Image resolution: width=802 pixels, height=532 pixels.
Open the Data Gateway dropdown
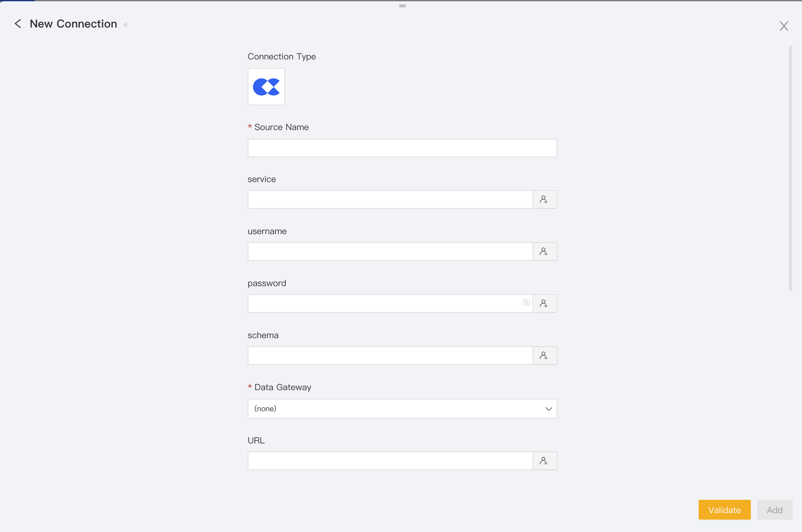click(x=397, y=408)
